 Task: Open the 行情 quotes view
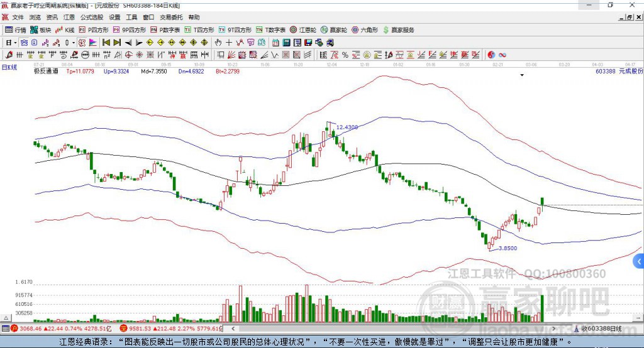pos(16,30)
